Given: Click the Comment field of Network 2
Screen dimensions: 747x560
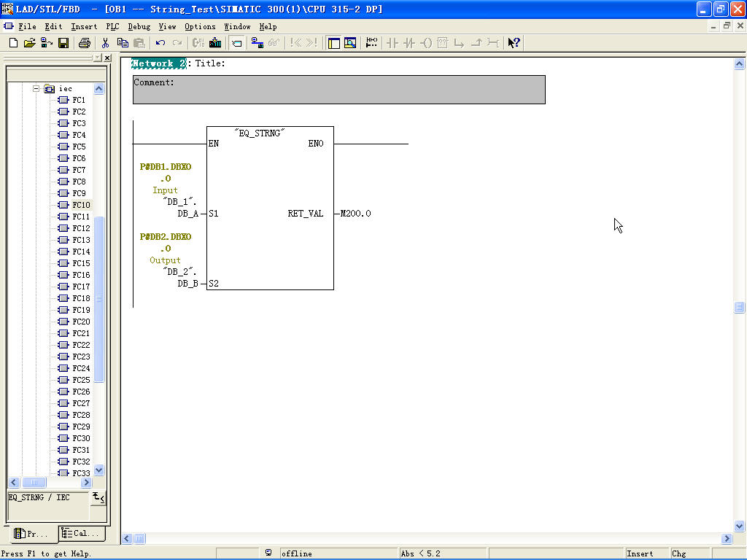Looking at the screenshot, I should click(338, 90).
